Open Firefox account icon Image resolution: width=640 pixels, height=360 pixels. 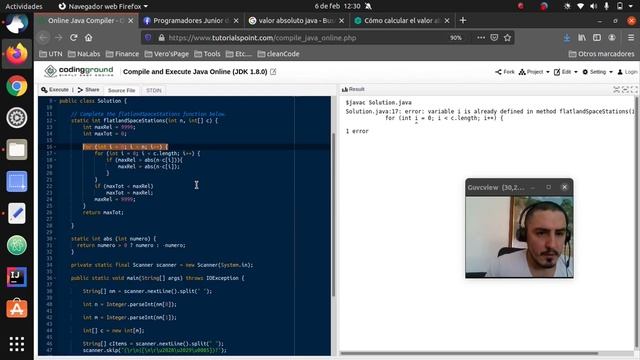pos(612,38)
